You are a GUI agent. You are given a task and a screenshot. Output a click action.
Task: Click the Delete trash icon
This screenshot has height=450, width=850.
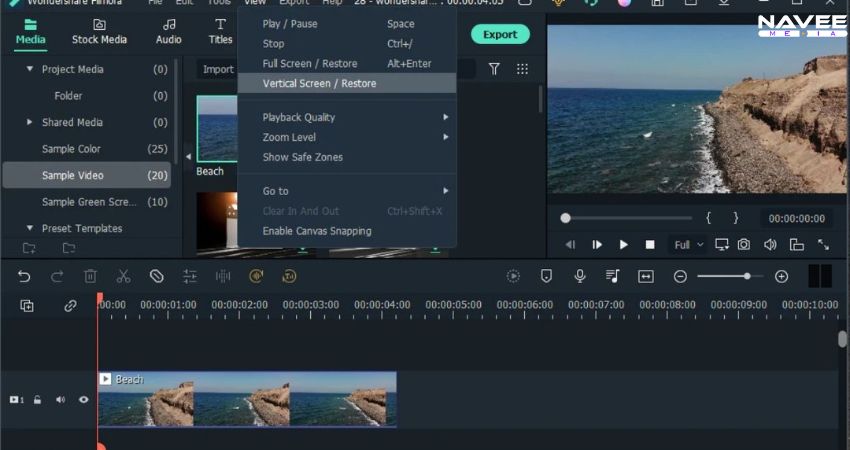91,277
